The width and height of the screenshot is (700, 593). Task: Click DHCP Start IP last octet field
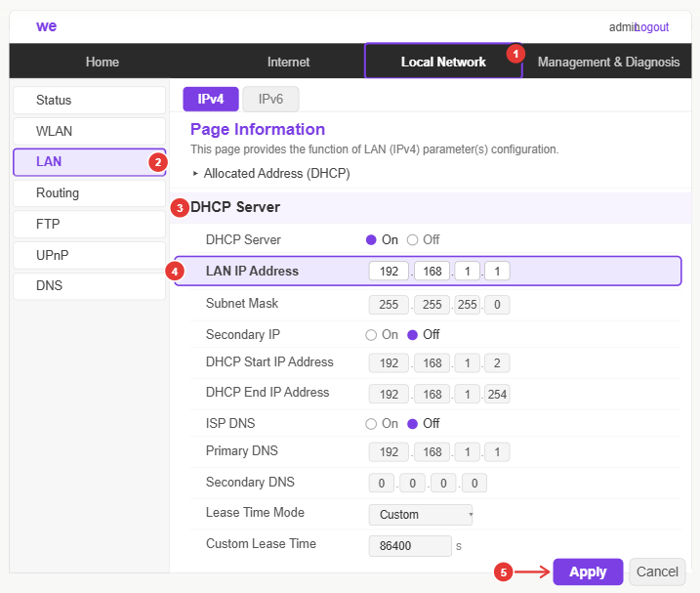pos(497,363)
